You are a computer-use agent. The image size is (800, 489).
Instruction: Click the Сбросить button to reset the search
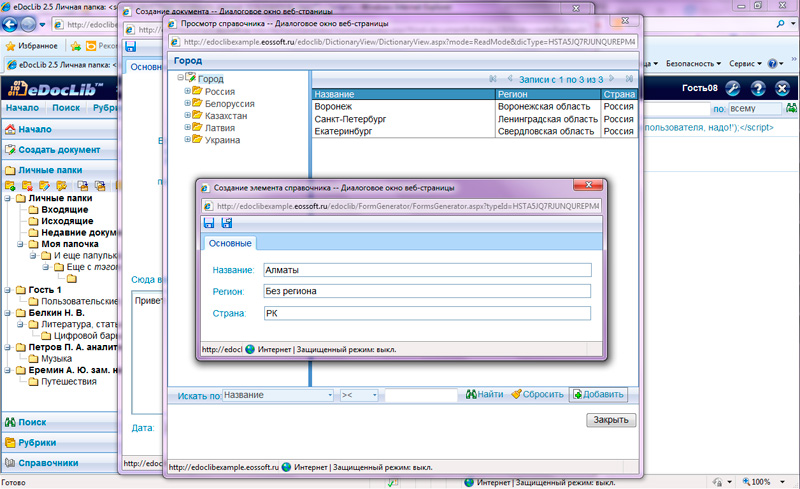click(x=537, y=395)
